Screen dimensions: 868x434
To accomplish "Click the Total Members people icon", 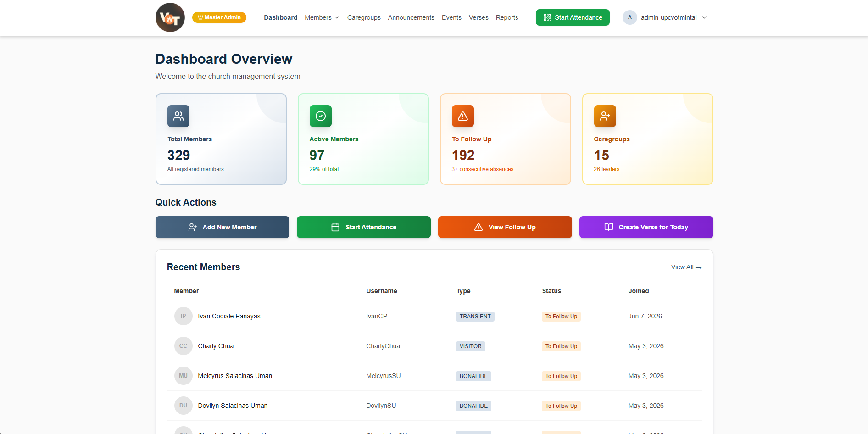I will coord(178,116).
